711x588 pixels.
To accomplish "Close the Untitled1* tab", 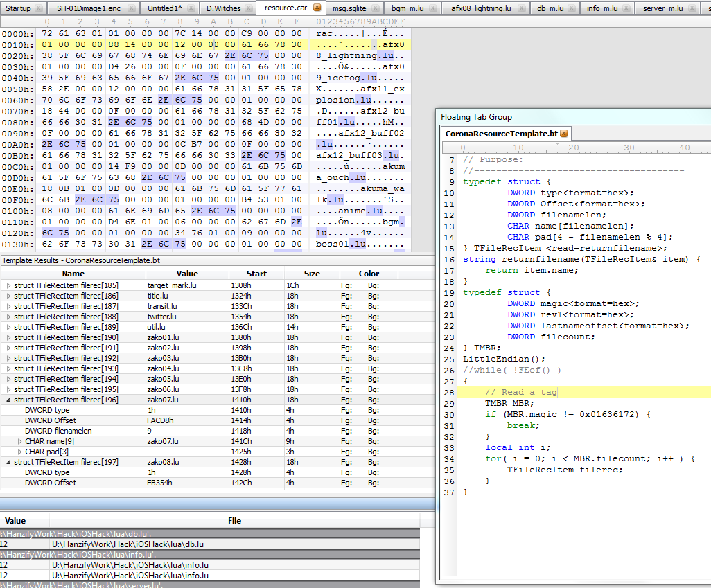I will click(x=190, y=8).
